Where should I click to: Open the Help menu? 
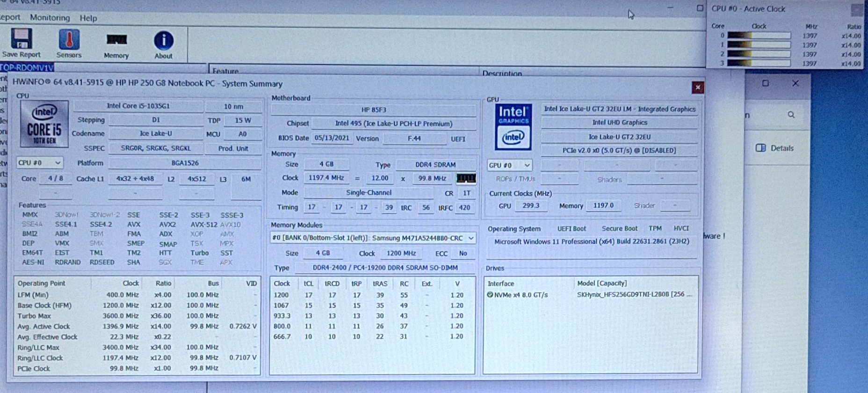[88, 18]
